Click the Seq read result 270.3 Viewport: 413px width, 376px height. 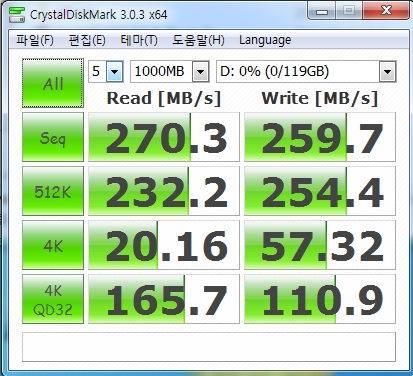[164, 137]
